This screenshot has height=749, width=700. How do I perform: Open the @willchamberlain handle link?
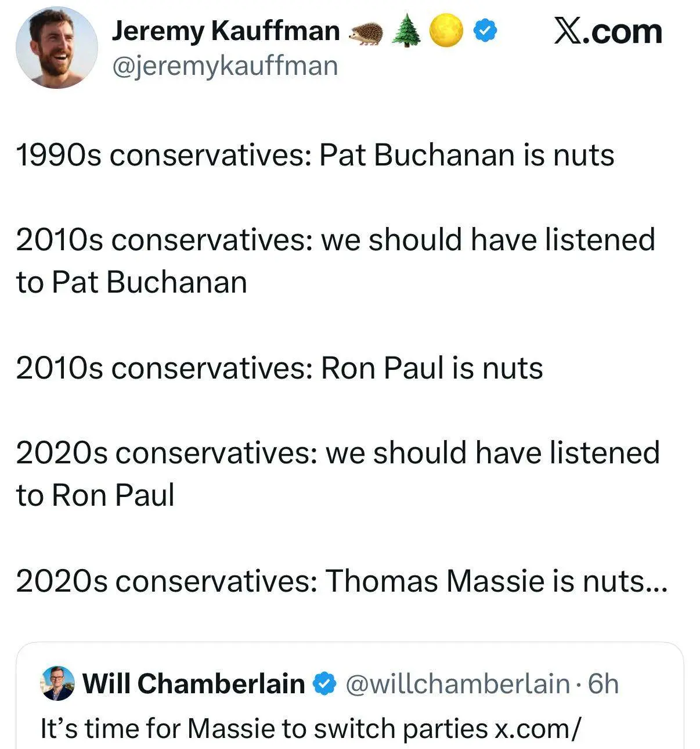click(x=457, y=684)
